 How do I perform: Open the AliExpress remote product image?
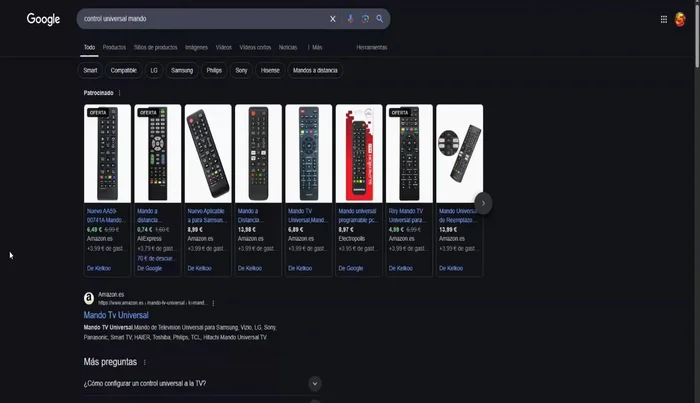coord(158,154)
